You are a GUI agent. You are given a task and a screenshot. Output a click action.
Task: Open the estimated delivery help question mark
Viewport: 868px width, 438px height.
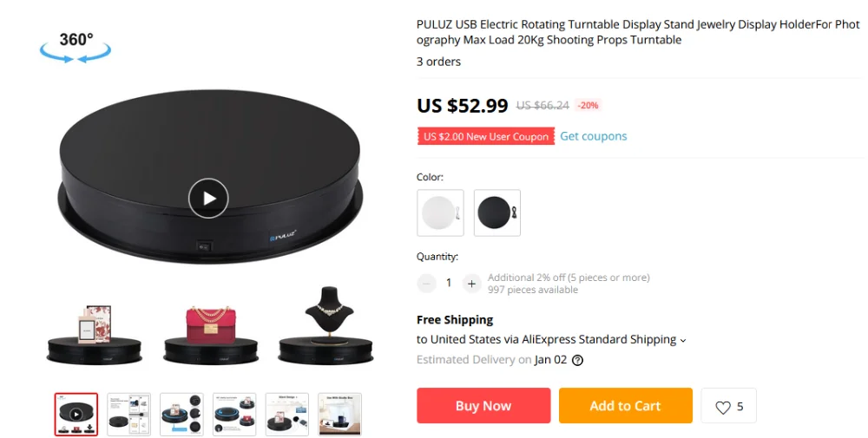[x=577, y=361]
